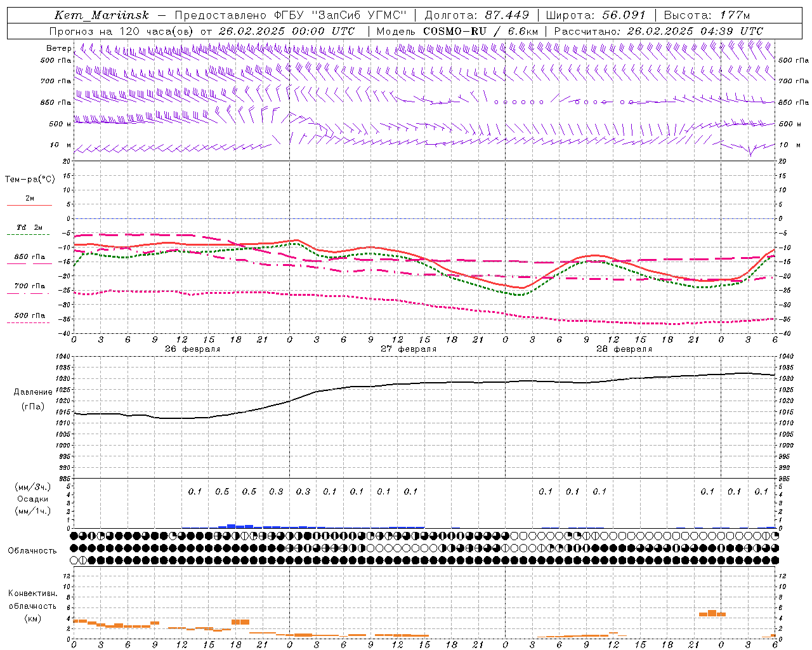This screenshot has width=812, height=650.
Task: Click the (км) convective height unit label
Action: click(32, 619)
